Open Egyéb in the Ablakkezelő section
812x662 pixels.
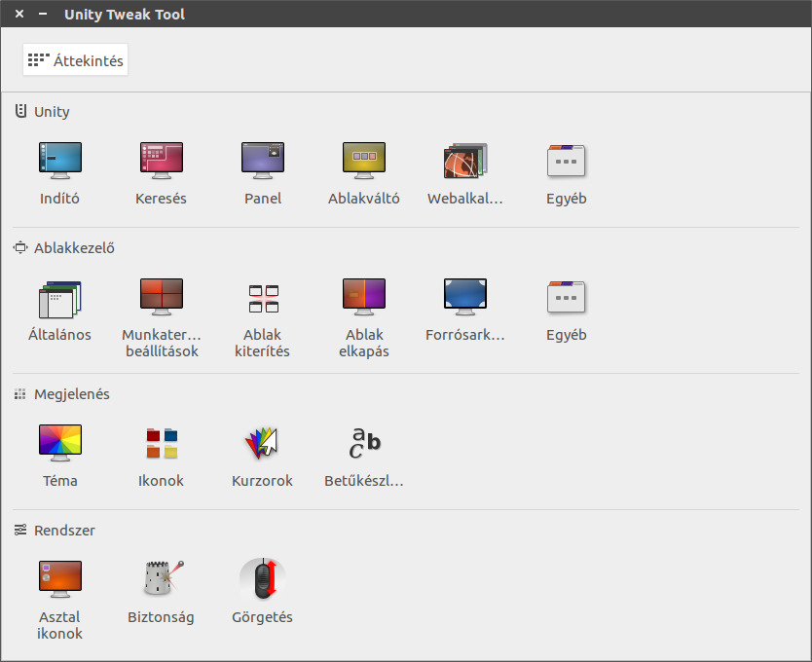(x=566, y=310)
